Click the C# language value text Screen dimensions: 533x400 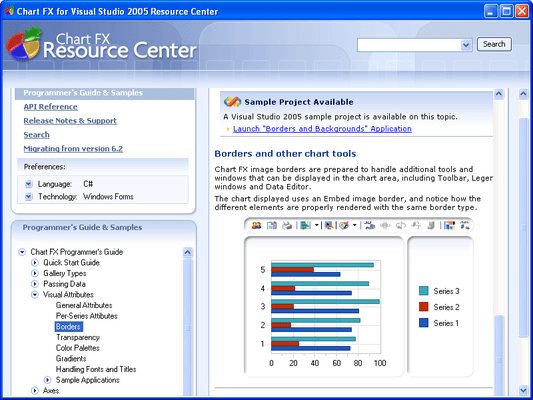88,184
